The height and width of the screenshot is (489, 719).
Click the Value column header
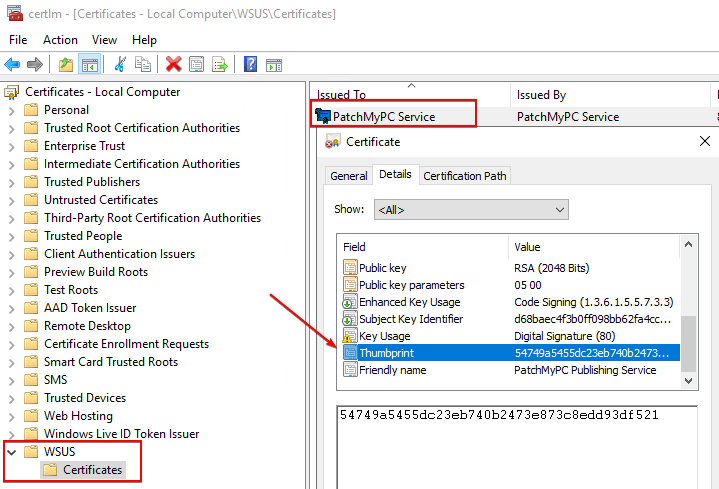[594, 247]
